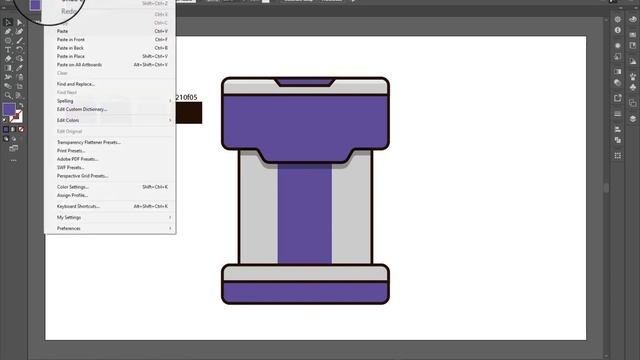Choose Paste from Edit menu
Image resolution: width=640 pixels, height=360 pixels.
(x=111, y=31)
